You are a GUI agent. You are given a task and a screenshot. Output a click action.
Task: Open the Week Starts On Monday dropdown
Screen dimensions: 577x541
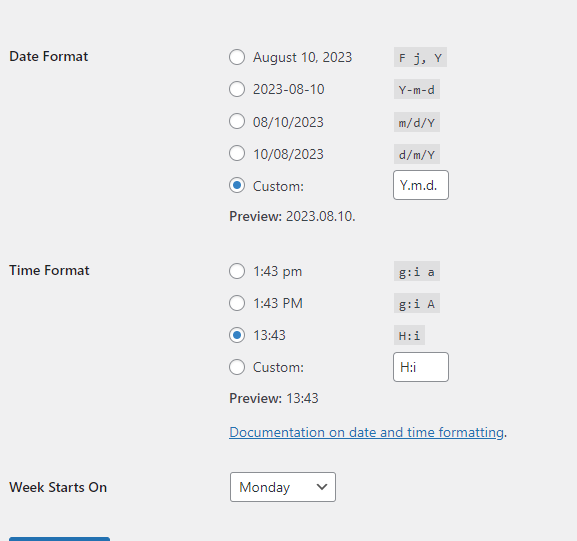tap(283, 487)
